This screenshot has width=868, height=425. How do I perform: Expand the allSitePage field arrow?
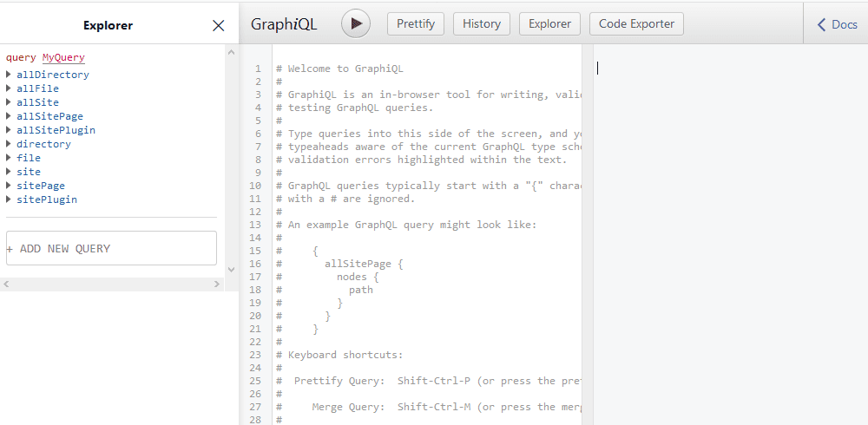pos(9,115)
